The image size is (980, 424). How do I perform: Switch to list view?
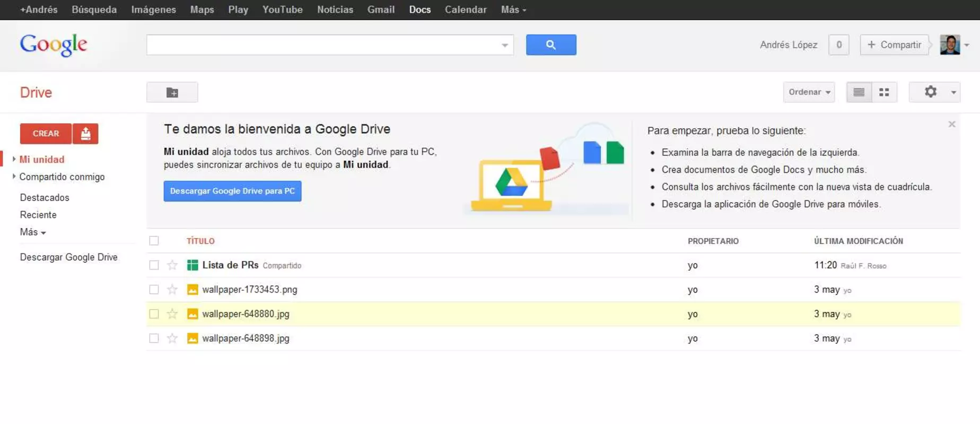coord(859,92)
